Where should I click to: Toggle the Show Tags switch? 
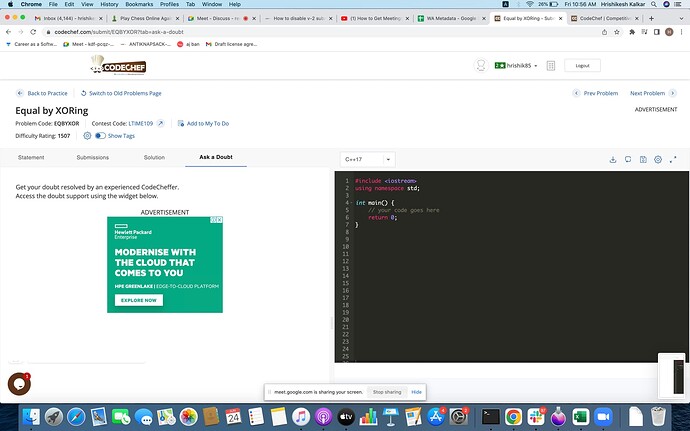point(100,136)
